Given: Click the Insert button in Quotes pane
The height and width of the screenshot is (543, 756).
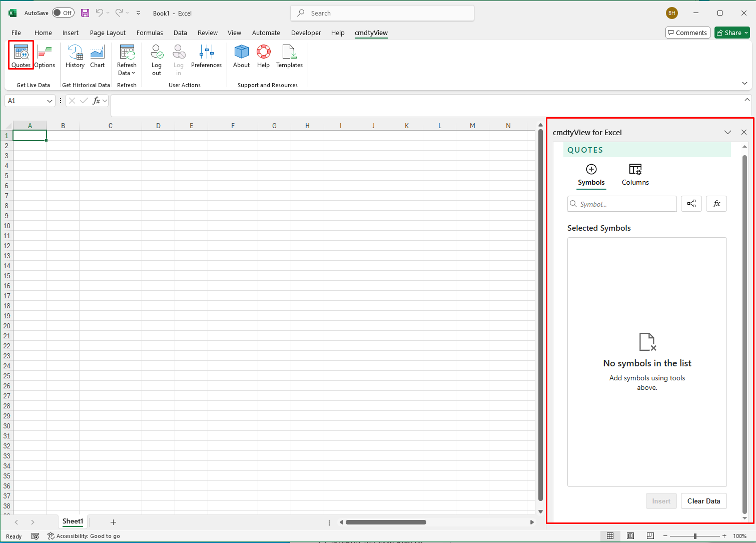Looking at the screenshot, I should (x=661, y=501).
